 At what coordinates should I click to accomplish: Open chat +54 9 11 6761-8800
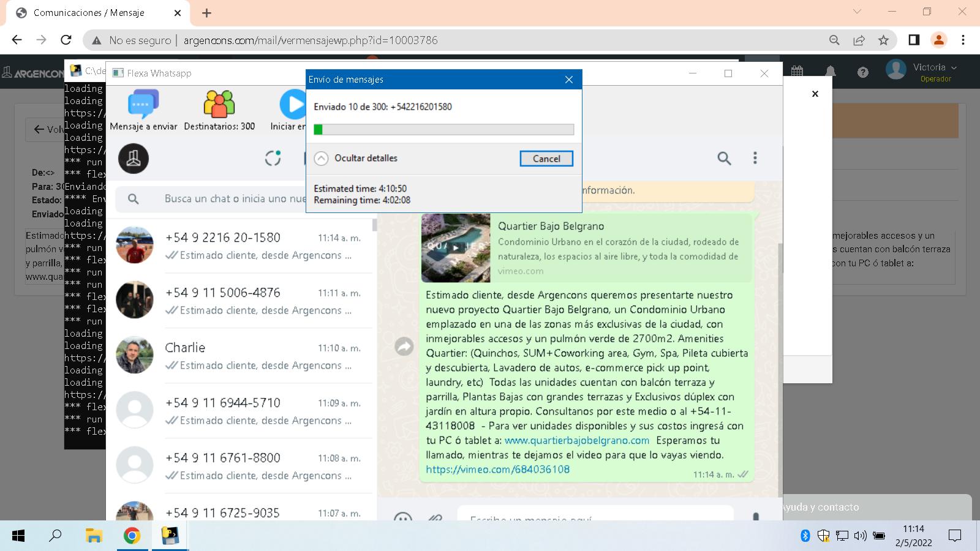[x=239, y=466]
